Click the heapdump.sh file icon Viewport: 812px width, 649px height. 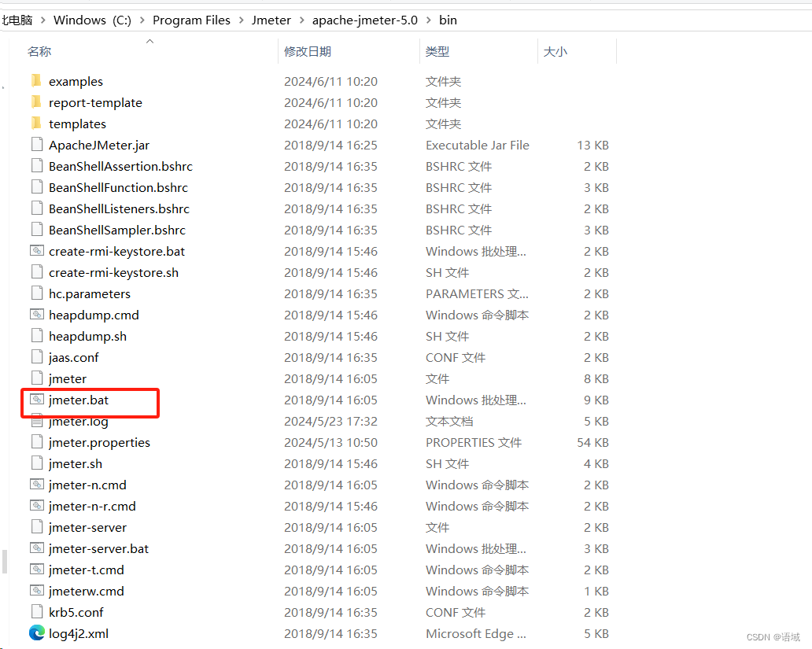pyautogui.click(x=37, y=336)
